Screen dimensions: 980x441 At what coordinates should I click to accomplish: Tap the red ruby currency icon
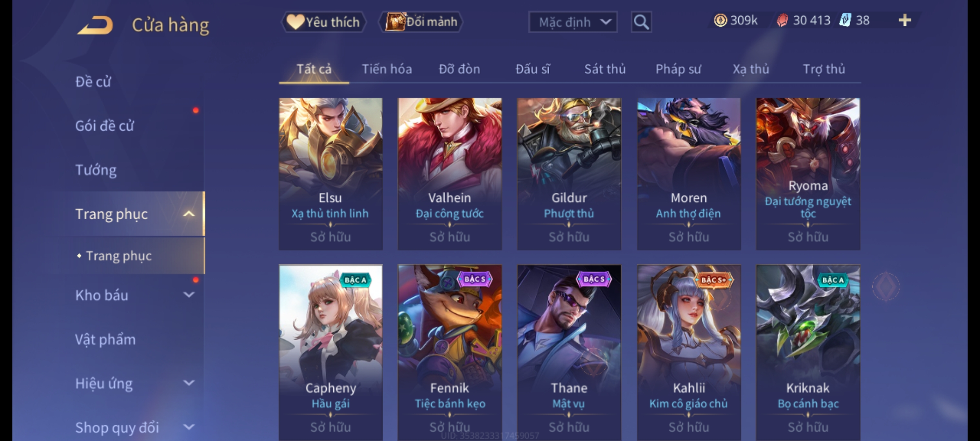click(782, 20)
